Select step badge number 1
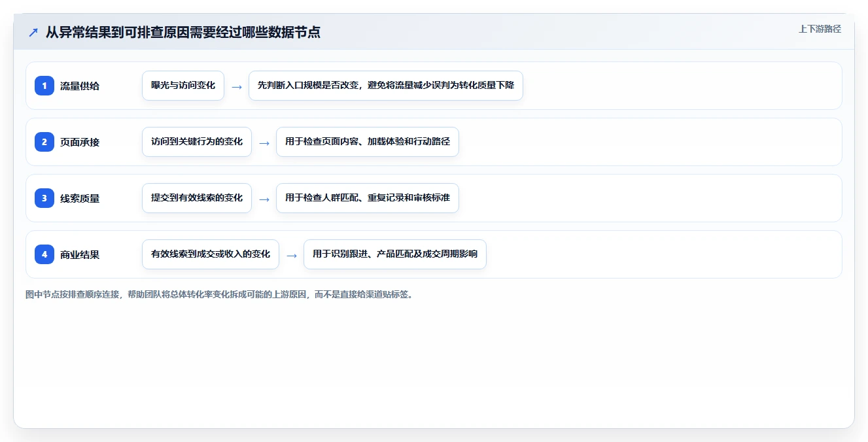Viewport: 868px width, 442px height. coord(44,86)
